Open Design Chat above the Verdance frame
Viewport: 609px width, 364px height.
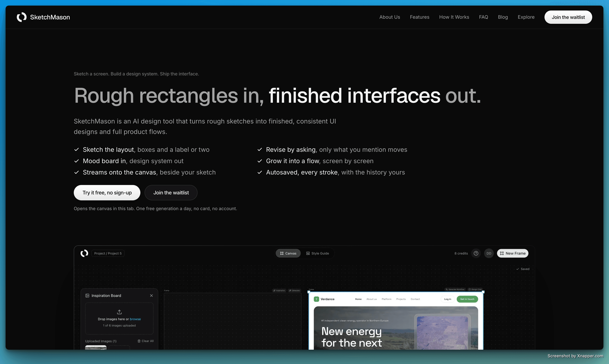click(475, 289)
